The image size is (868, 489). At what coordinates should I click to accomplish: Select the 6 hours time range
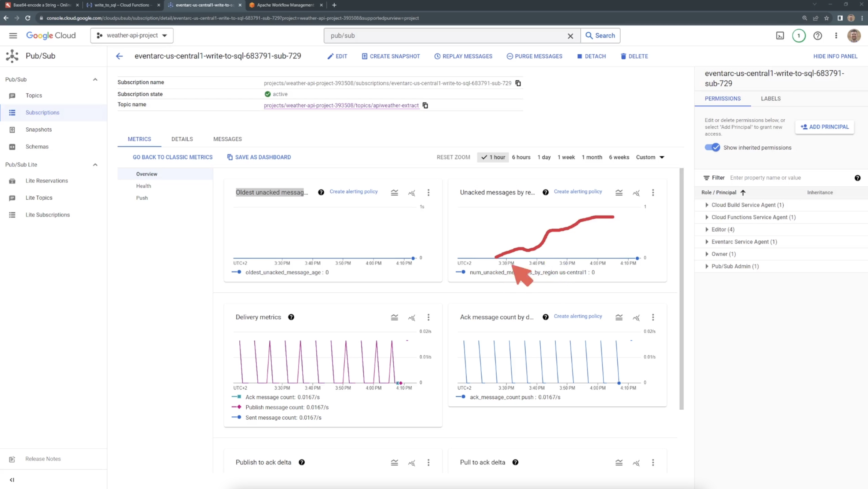click(x=521, y=157)
